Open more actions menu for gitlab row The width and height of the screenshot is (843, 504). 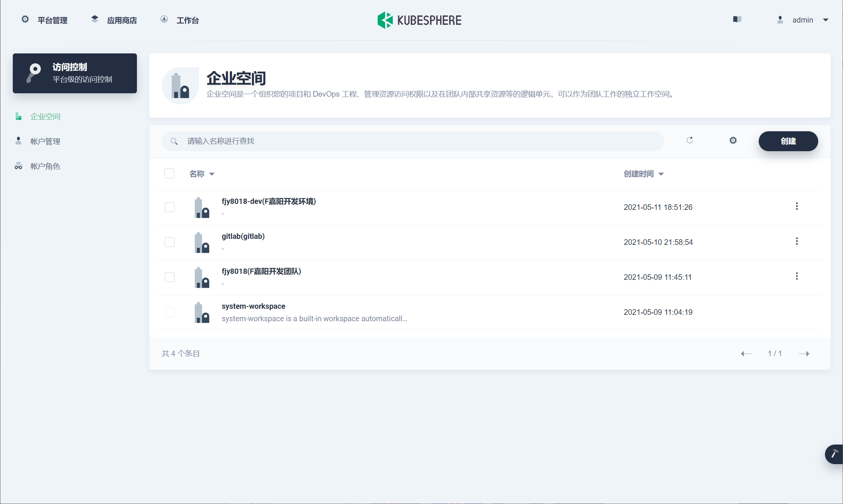click(797, 241)
